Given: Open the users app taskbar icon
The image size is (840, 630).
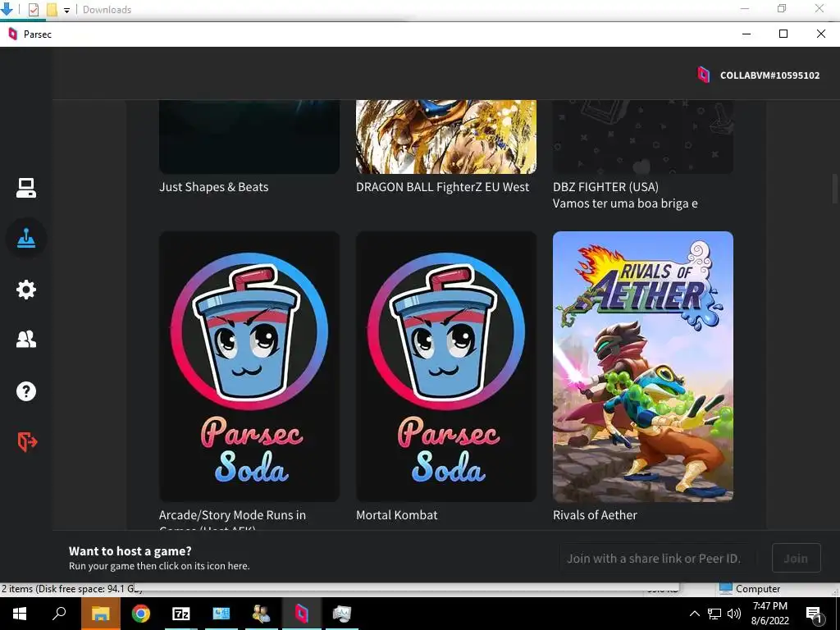Looking at the screenshot, I should (262, 614).
